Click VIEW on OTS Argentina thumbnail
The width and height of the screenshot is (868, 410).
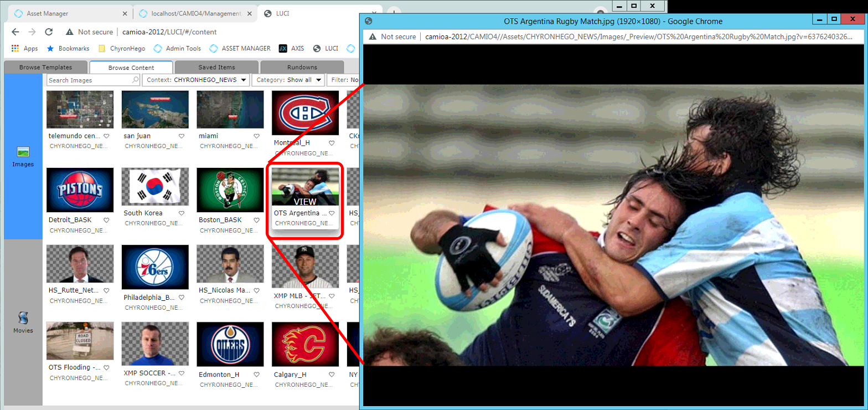305,202
